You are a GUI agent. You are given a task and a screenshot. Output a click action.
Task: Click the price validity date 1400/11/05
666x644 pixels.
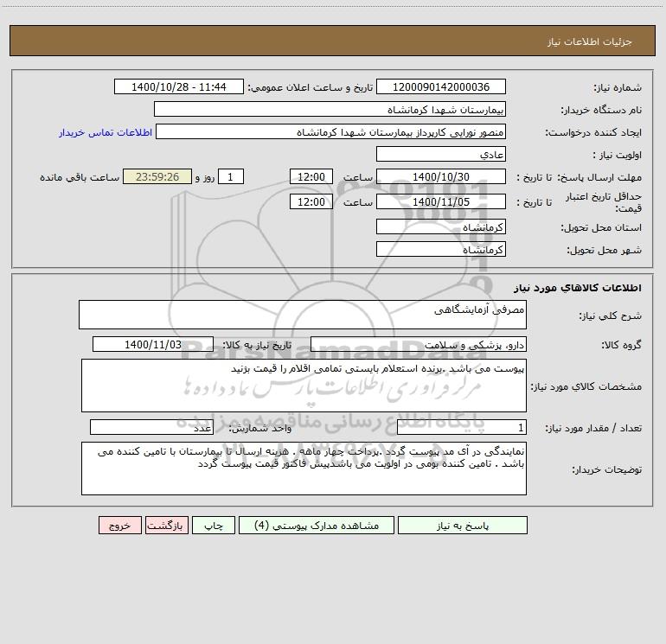[x=441, y=201]
